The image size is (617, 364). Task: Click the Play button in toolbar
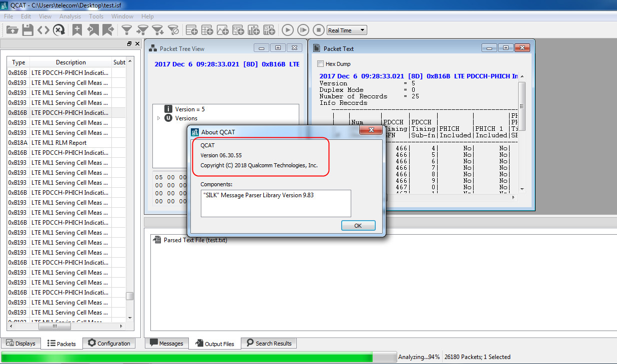287,30
